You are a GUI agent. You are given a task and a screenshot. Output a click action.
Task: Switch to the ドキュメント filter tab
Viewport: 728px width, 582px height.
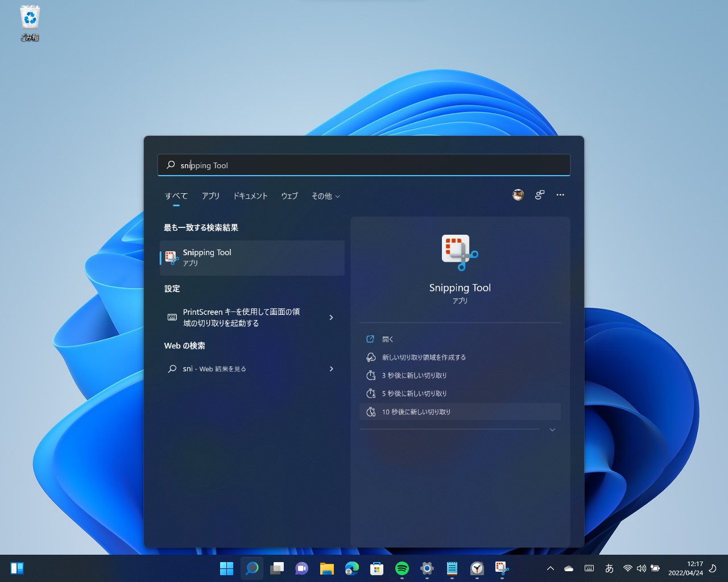pyautogui.click(x=250, y=196)
